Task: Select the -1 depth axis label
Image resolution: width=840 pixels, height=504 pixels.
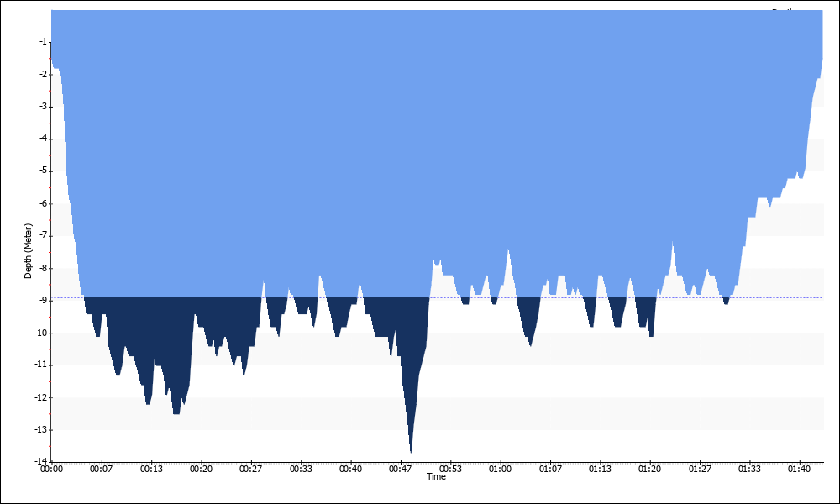Action: (x=44, y=42)
